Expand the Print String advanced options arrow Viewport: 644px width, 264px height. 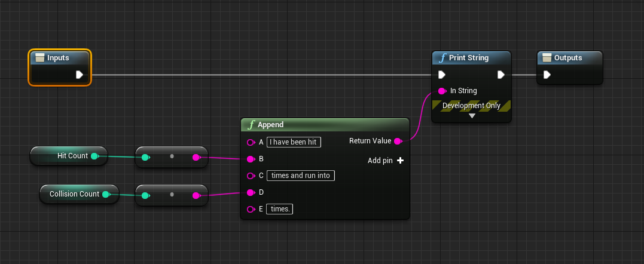tap(472, 116)
